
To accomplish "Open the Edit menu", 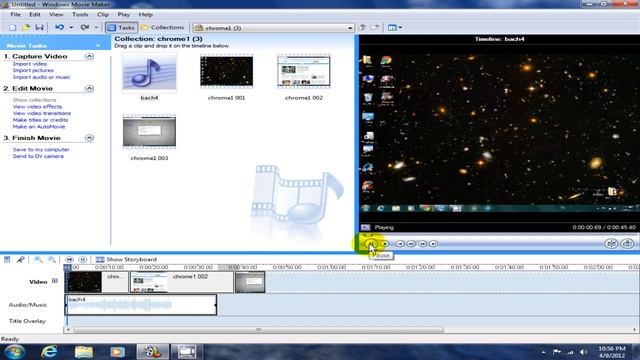I will (35, 14).
